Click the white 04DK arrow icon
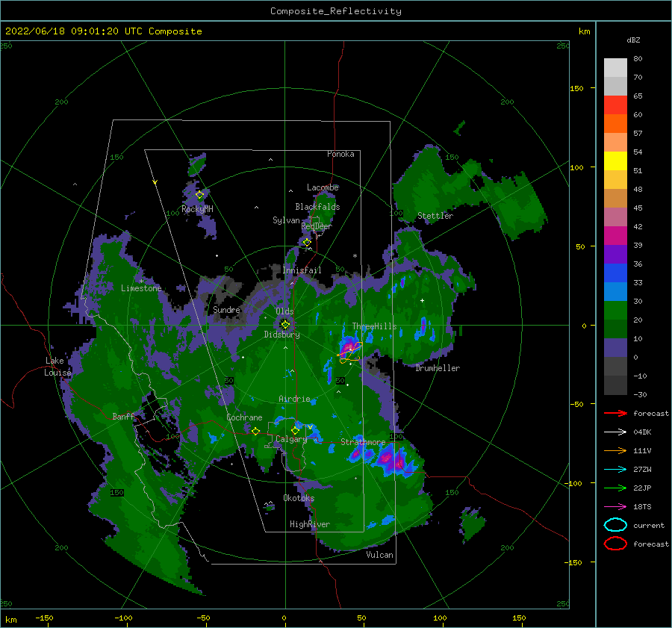 615,432
